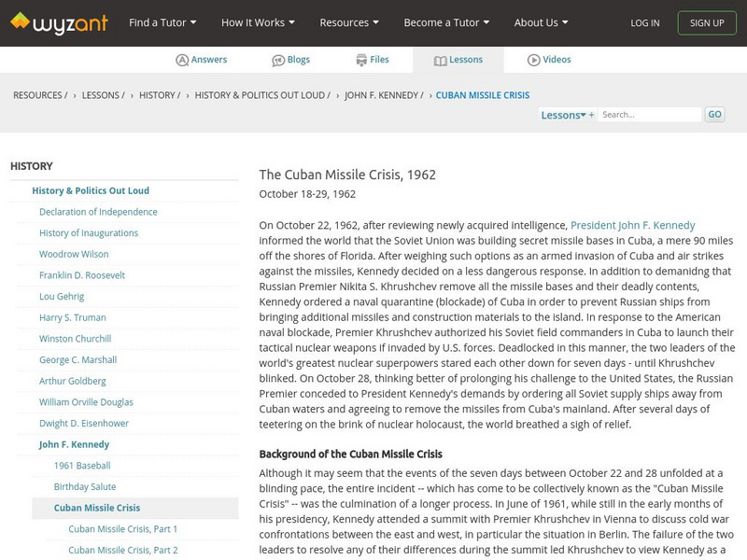Viewport: 747px width, 560px height.
Task: Open the President John F. Kennedy link
Action: [633, 225]
